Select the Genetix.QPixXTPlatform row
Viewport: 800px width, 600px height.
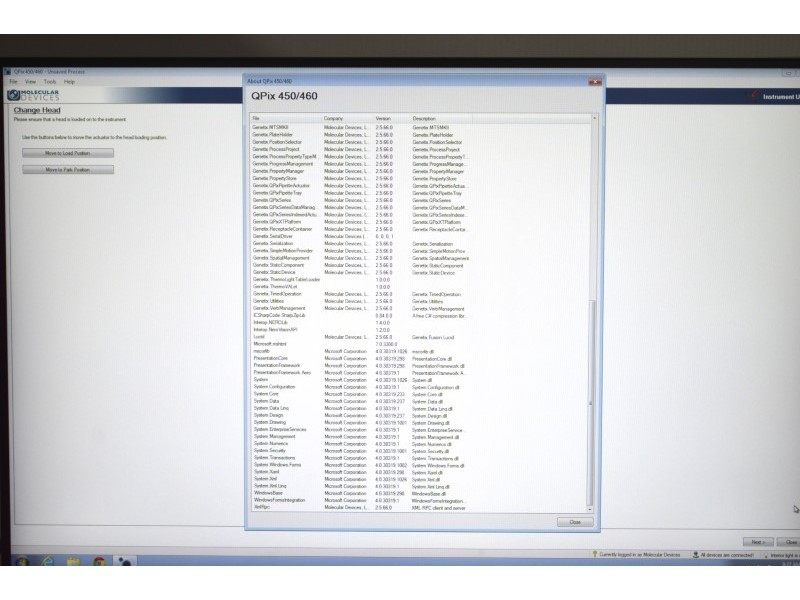[x=360, y=222]
